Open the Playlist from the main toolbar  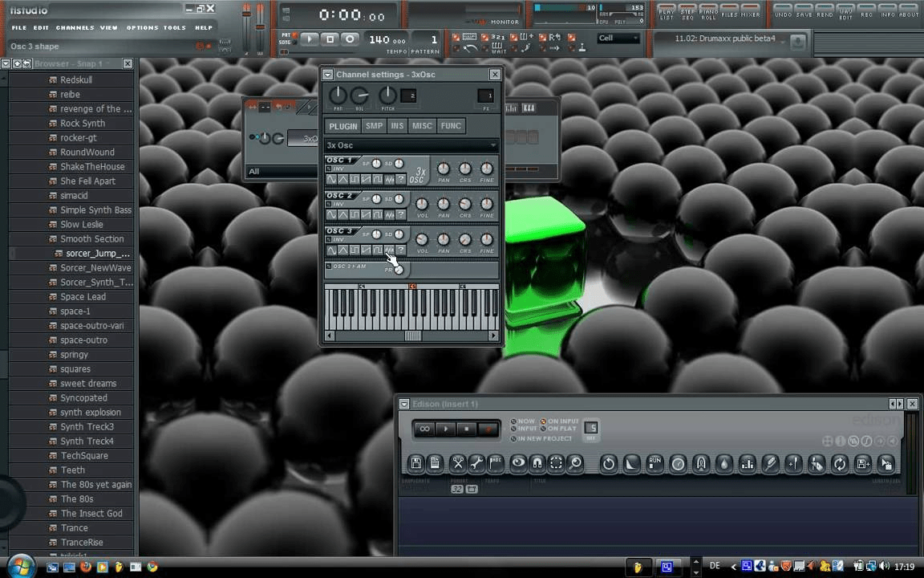tap(667, 12)
